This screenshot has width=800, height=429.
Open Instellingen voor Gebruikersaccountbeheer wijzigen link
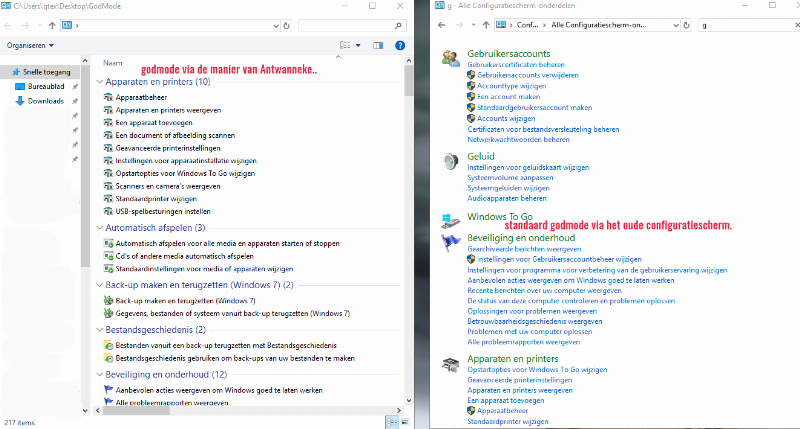click(x=559, y=259)
